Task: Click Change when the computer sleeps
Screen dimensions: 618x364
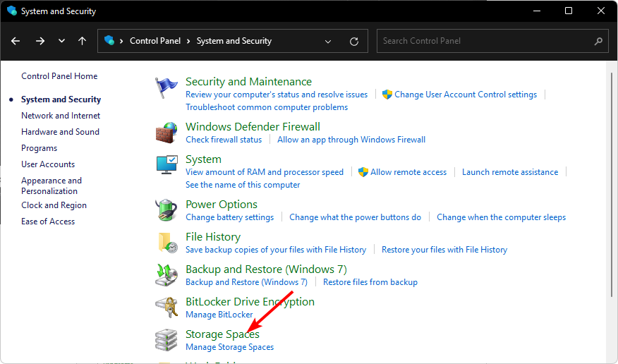Action: point(501,217)
